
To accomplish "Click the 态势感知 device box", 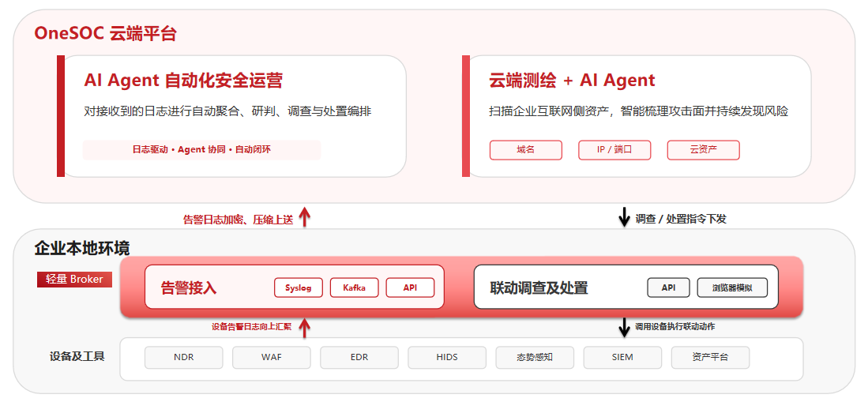I will point(535,357).
